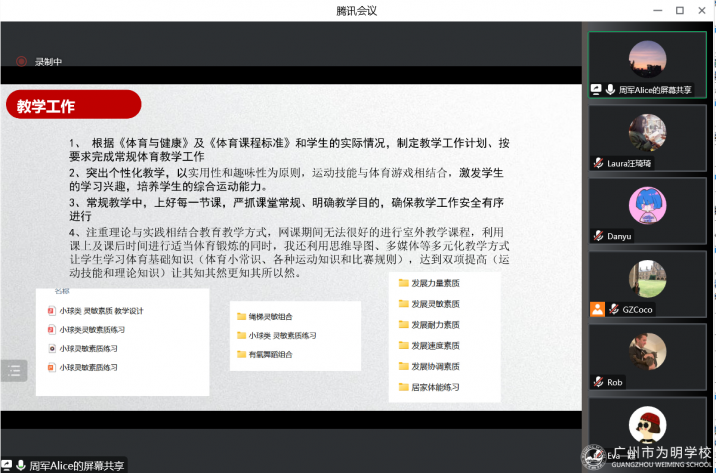Open the list panel icon at left edge
716x473 pixels.
(14, 371)
